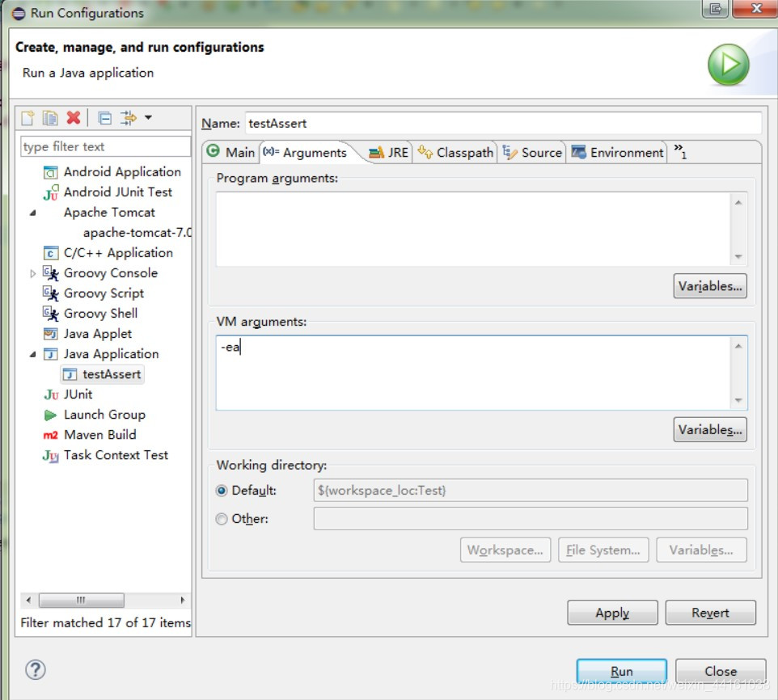Click the Run button
This screenshot has height=700, width=778.
(x=622, y=671)
